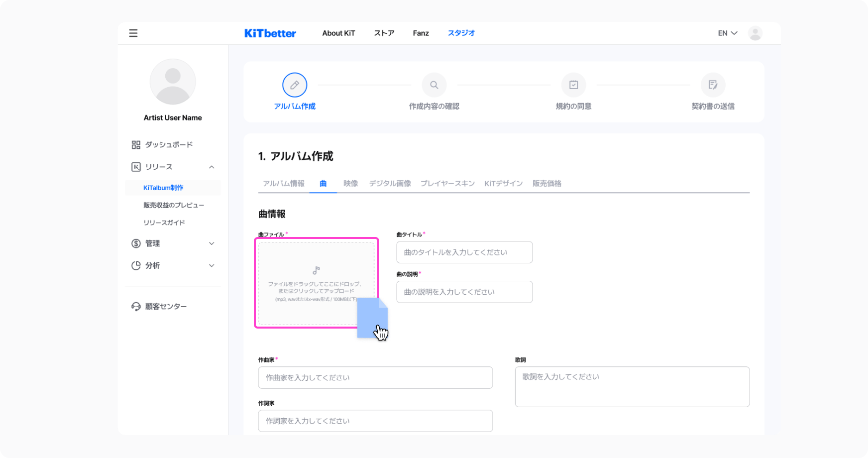Screen dimensions: 868x458
Task: Collapse the リリース sidebar section
Action: coord(212,167)
